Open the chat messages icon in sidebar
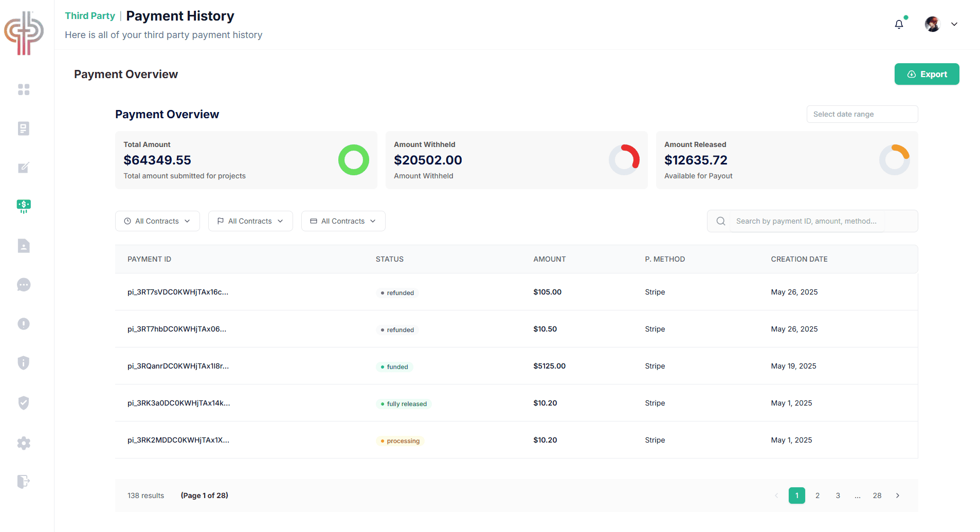Screen dimensions: 980x532 pos(24,285)
